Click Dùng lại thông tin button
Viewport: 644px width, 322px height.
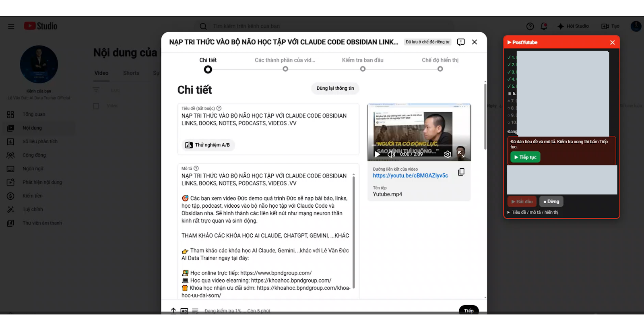click(335, 88)
